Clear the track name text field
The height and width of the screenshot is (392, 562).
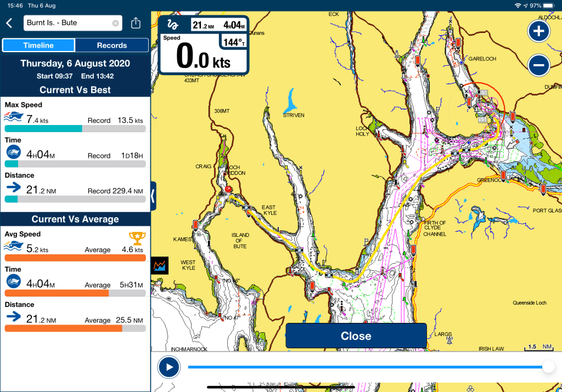click(115, 23)
